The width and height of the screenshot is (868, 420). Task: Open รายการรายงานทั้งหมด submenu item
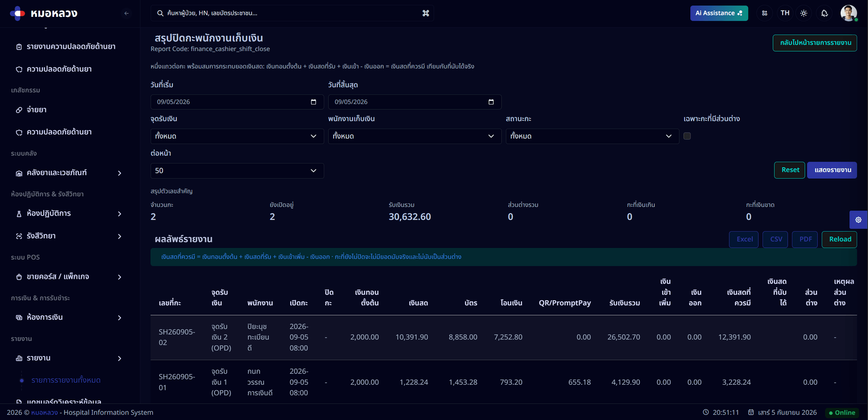(x=66, y=381)
